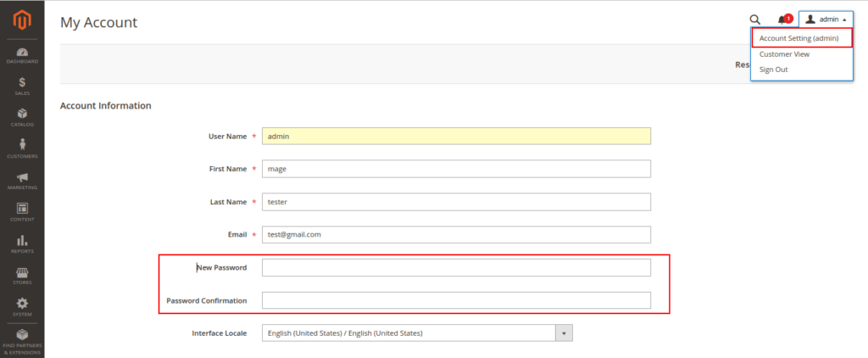Select Customer View menu item
This screenshot has height=358, width=868.
click(x=784, y=54)
